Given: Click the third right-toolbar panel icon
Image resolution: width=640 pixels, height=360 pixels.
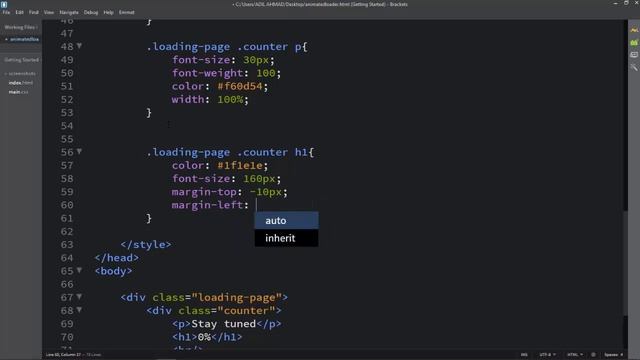Looking at the screenshot, I should [x=634, y=55].
